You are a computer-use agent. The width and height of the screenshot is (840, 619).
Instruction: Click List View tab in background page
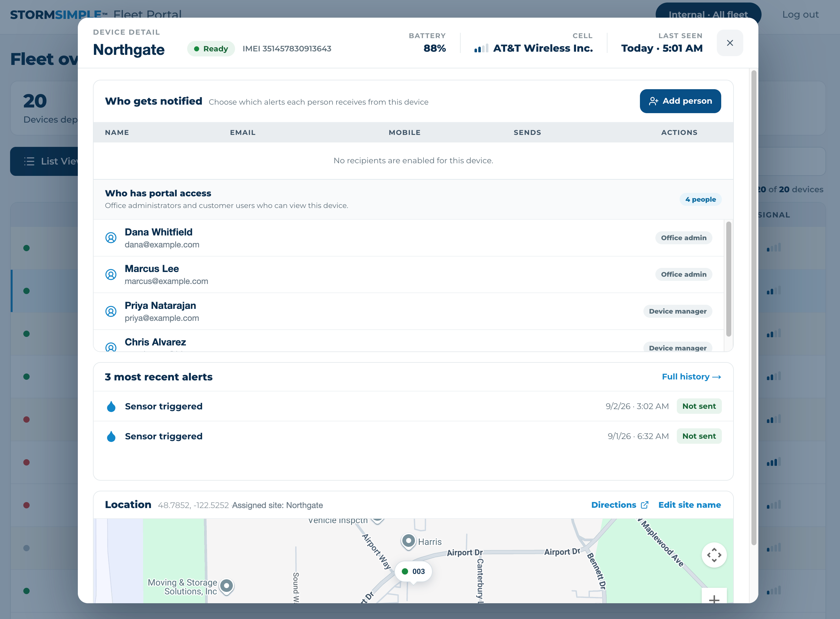pos(44,161)
